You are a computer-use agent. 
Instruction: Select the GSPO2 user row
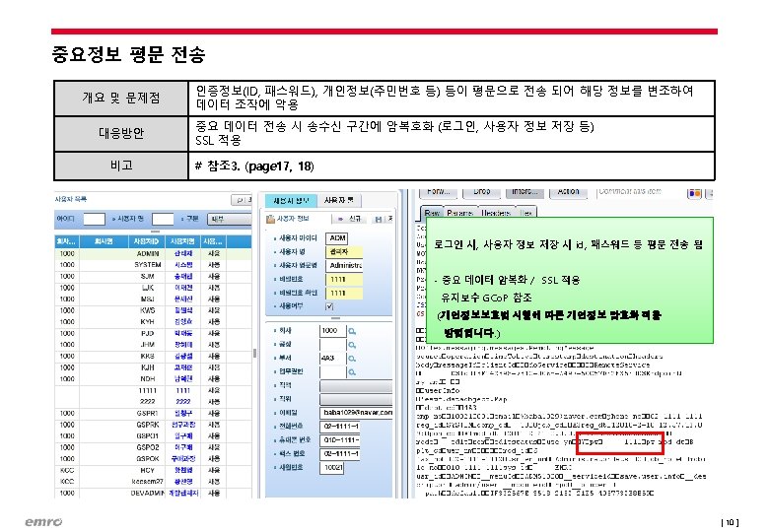153,447
